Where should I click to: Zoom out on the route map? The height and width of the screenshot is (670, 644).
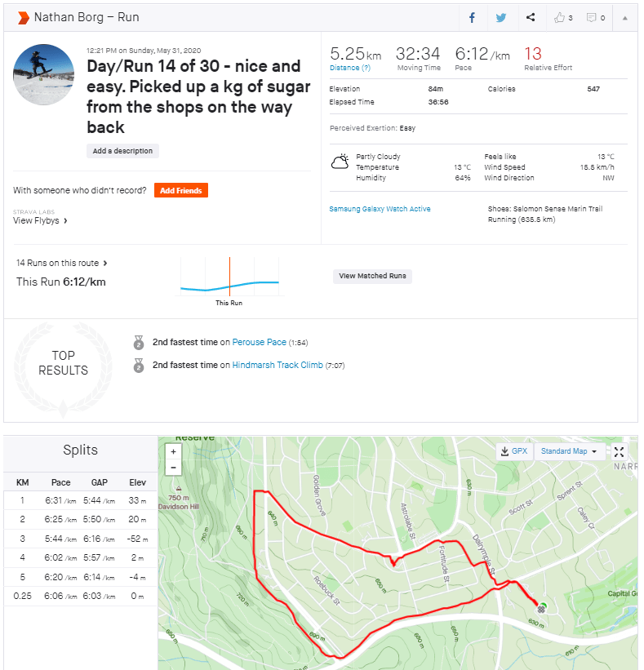(172, 468)
